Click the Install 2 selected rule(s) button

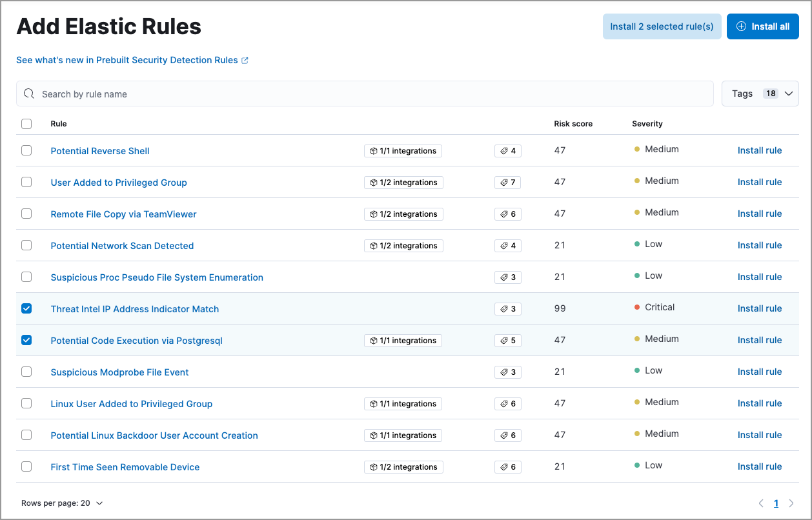click(x=662, y=26)
